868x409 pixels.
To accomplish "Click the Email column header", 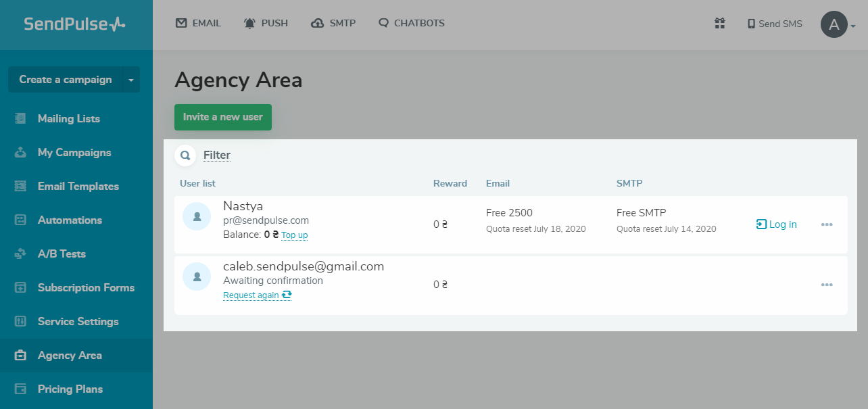I will pos(498,183).
